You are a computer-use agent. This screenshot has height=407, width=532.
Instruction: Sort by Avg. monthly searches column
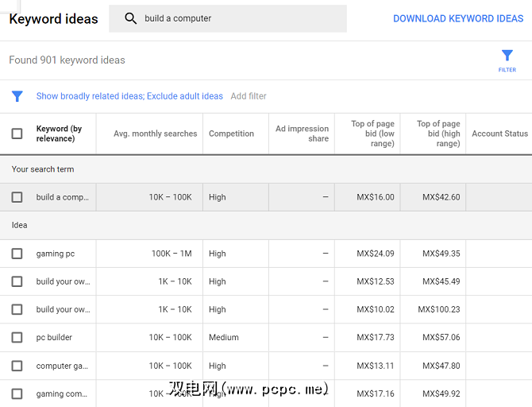tap(155, 134)
